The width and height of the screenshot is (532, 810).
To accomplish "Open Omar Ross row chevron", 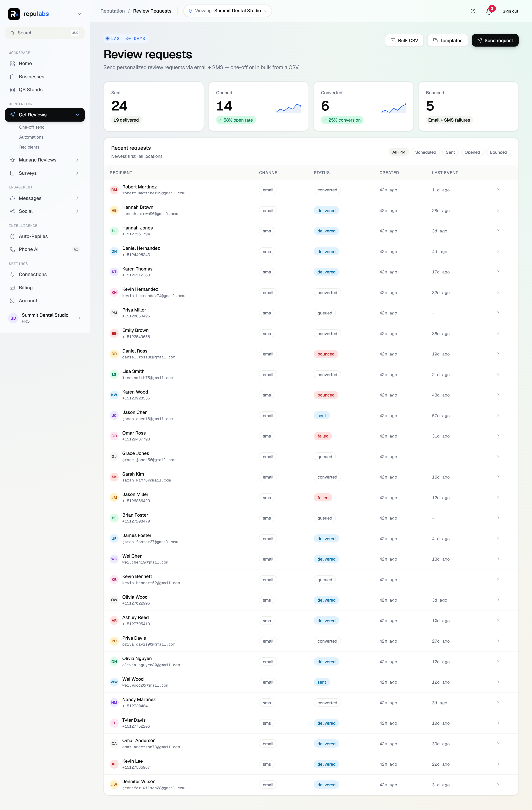I will coord(498,436).
